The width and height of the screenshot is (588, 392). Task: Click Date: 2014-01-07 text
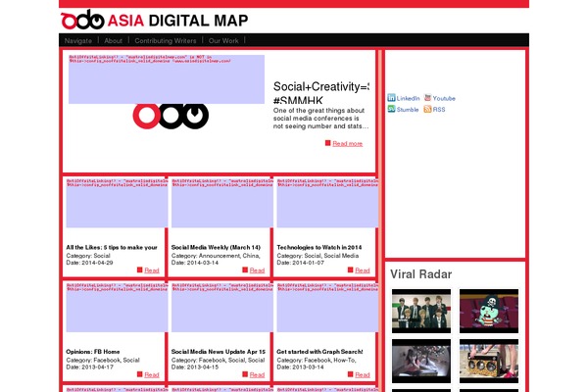point(301,263)
